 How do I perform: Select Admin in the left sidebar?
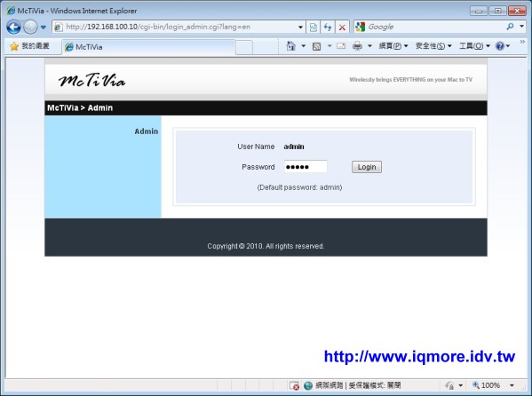[147, 131]
